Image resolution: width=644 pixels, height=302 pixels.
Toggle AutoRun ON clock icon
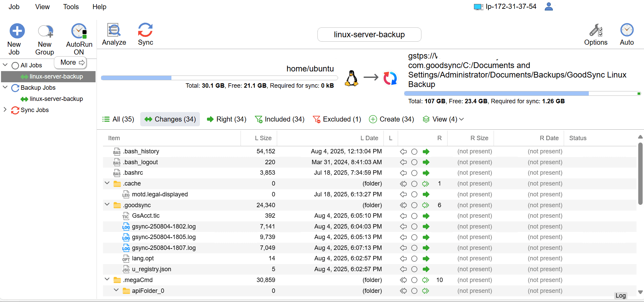click(79, 31)
